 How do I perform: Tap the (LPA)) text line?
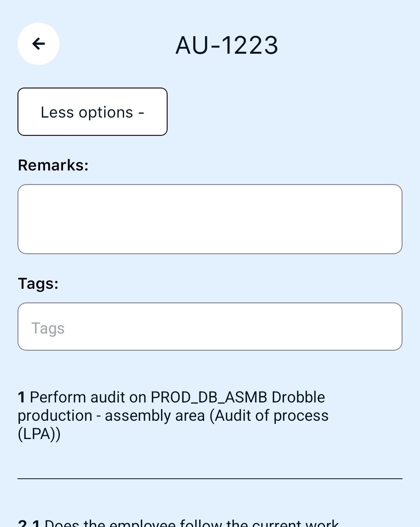[x=39, y=434]
